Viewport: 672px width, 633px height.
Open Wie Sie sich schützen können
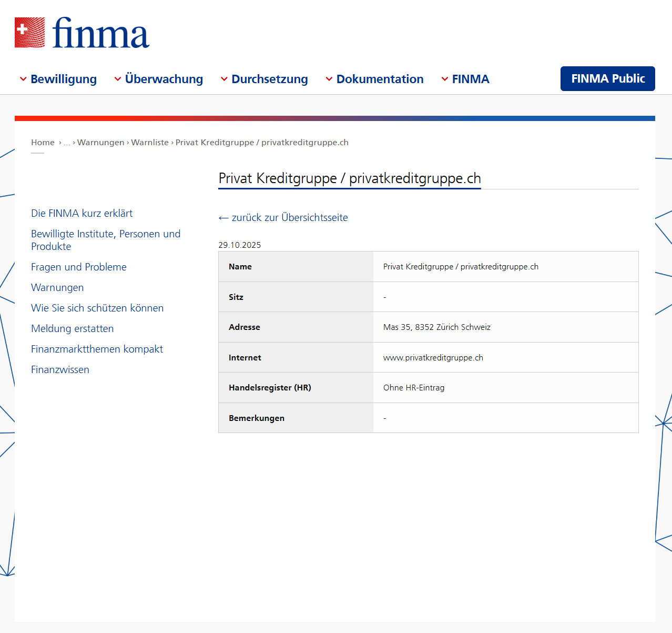click(97, 308)
